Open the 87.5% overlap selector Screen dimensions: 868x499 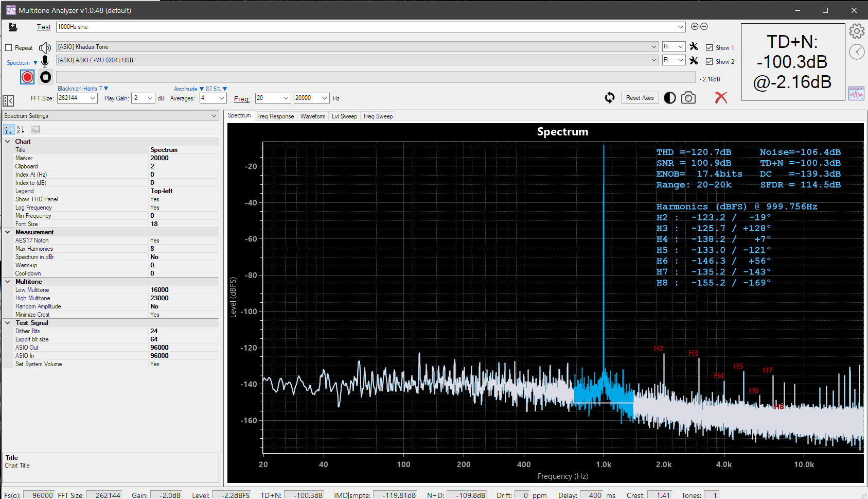tap(216, 89)
